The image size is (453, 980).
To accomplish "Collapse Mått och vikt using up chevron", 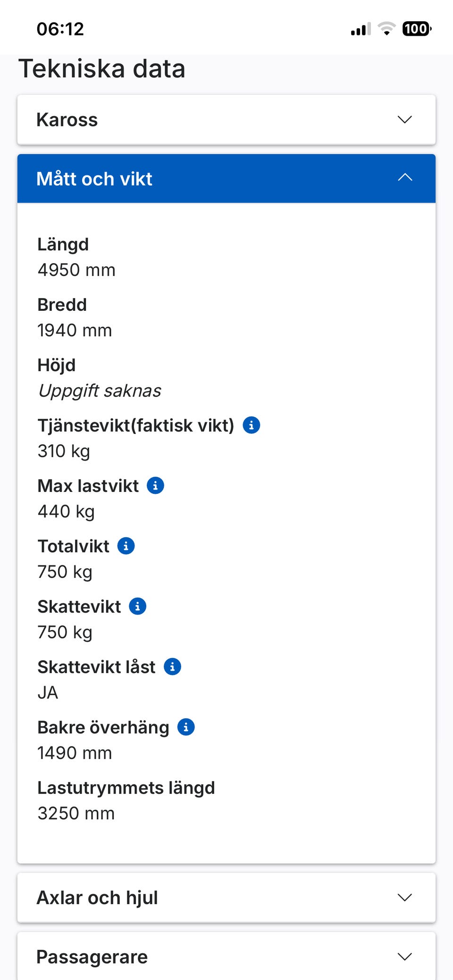I will (405, 178).
